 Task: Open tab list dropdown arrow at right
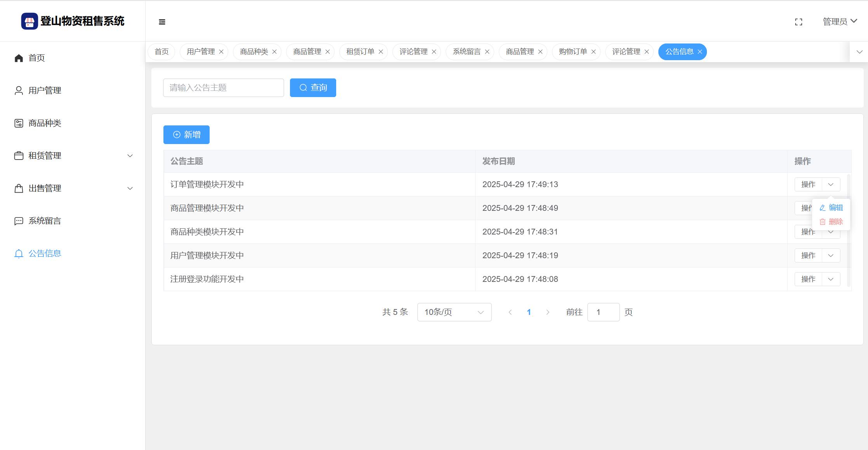859,52
